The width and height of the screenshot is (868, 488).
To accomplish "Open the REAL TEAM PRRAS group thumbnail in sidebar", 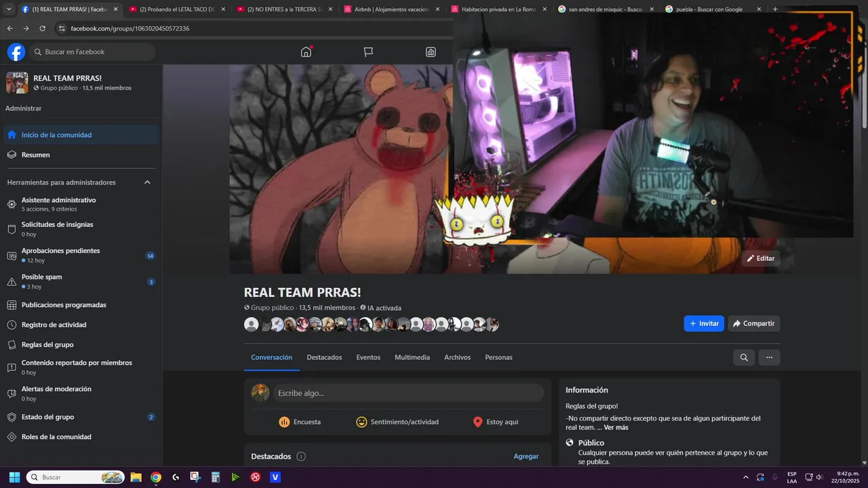I will tap(17, 83).
